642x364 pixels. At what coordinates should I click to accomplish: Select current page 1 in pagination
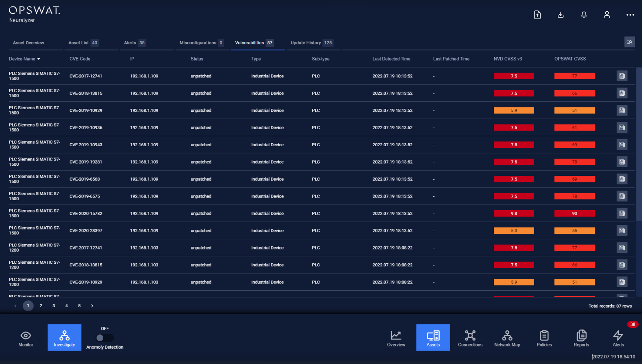coord(28,306)
